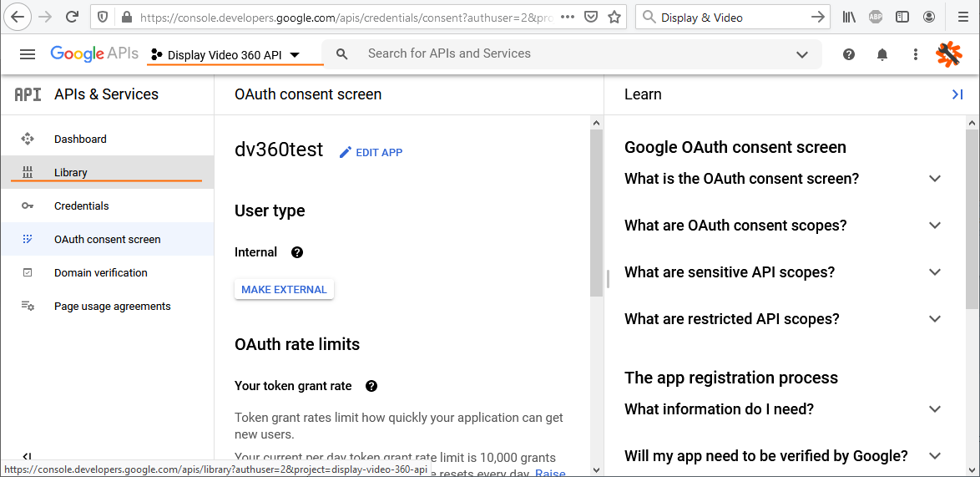Collapse the Learn panel
Image resolution: width=980 pixels, height=477 pixels.
click(957, 94)
